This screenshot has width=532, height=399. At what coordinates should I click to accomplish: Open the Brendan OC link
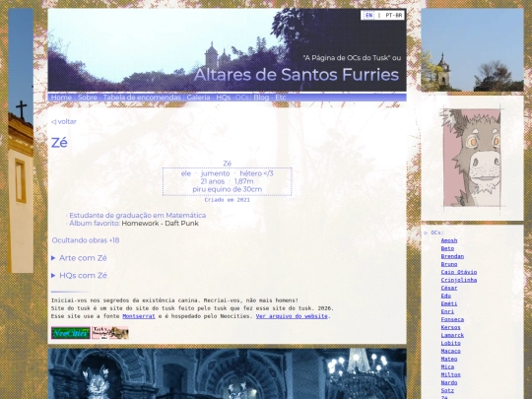452,256
